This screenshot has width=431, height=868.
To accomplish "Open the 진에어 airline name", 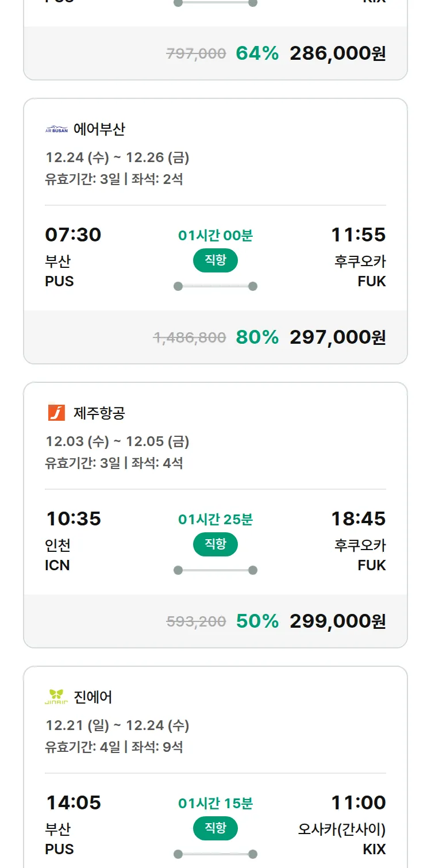I will 93,697.
